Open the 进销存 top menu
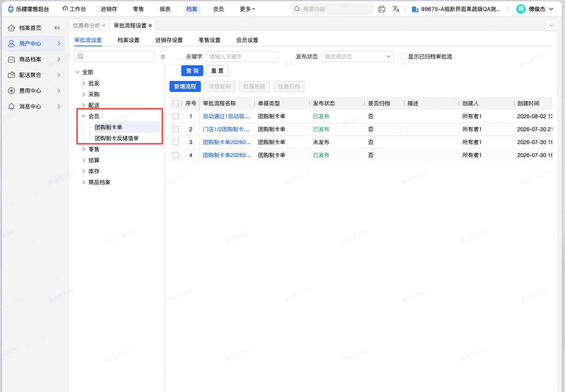Screen dimensions: 565x392 click(109, 9)
